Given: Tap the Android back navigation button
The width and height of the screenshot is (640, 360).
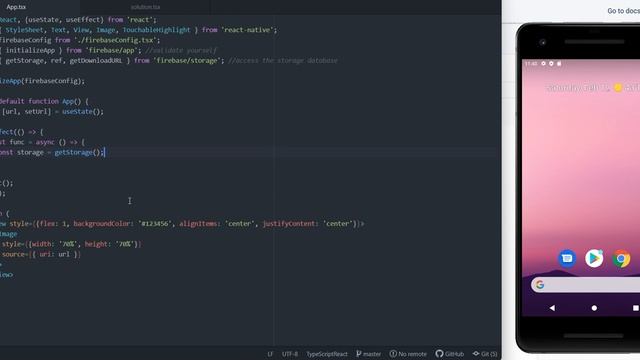Looking at the screenshot, I should pos(552,308).
